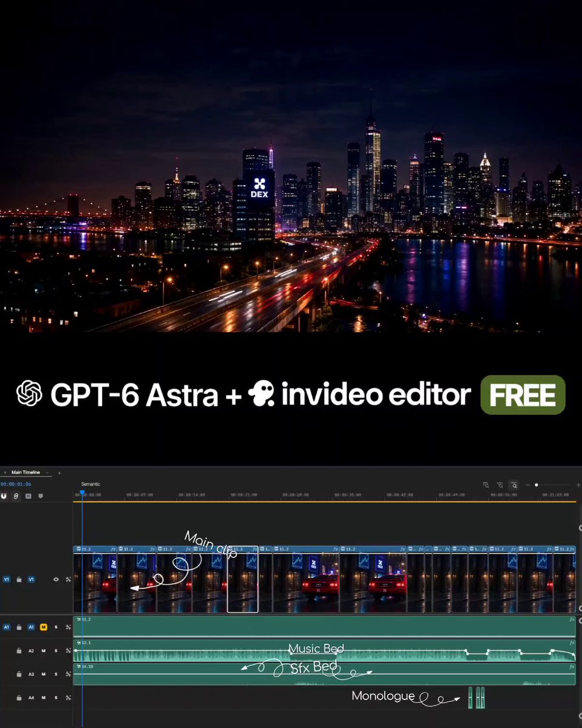
Task: Lock the A4 audio track
Action: pyautogui.click(x=19, y=698)
